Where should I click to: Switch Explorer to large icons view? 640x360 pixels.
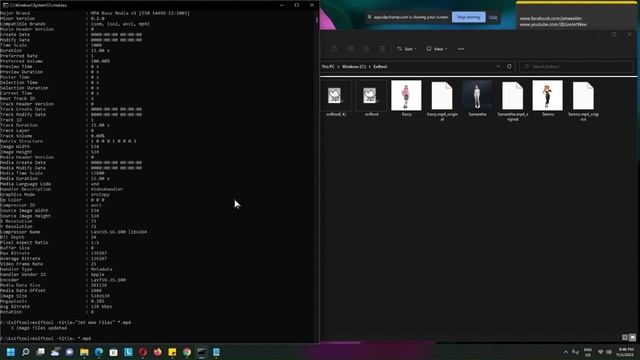point(632,337)
